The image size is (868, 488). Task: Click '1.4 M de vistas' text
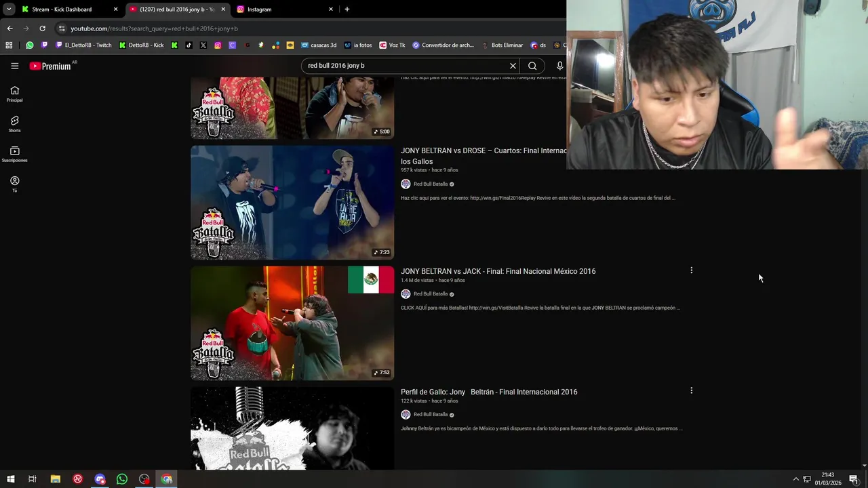[417, 280]
